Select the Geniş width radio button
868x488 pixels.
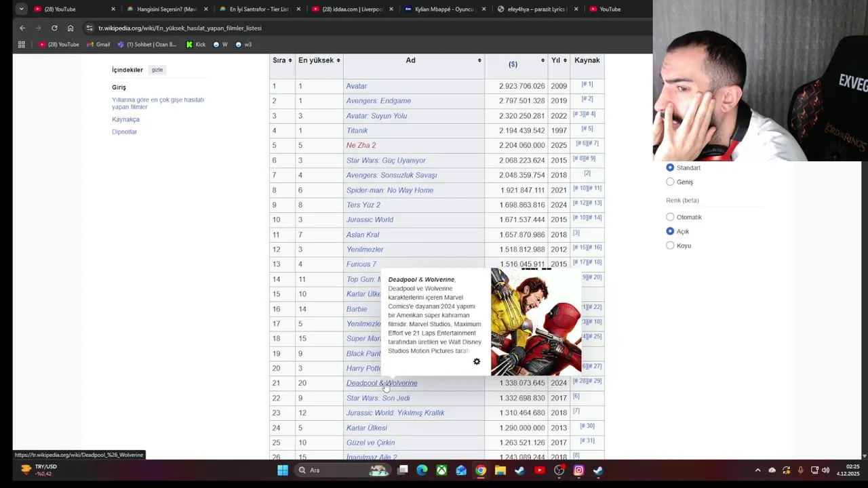[x=670, y=182]
